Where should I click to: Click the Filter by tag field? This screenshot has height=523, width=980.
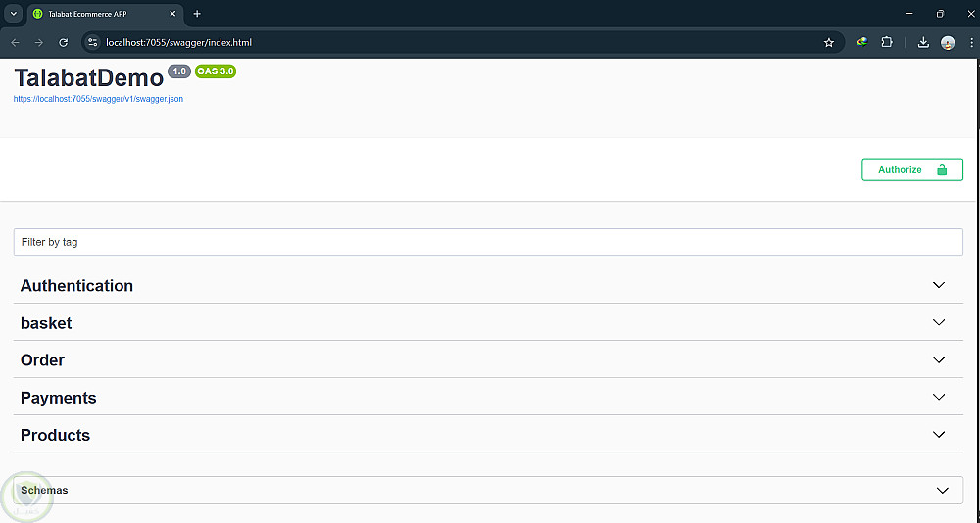click(488, 242)
